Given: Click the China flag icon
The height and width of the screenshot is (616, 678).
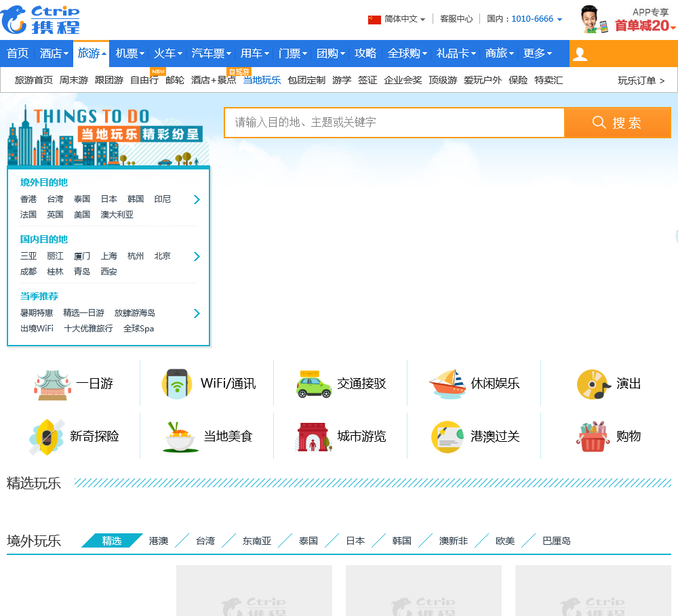Looking at the screenshot, I should coord(374,20).
